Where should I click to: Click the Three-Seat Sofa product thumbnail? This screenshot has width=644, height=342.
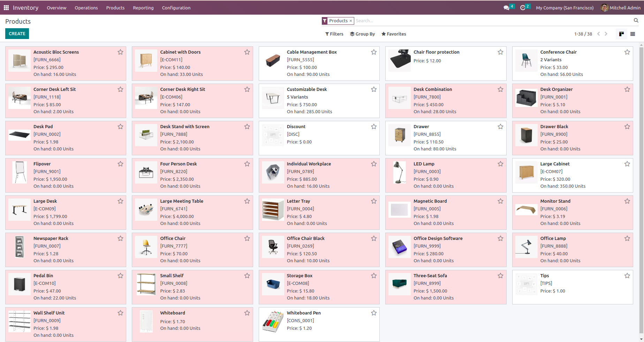(x=400, y=284)
